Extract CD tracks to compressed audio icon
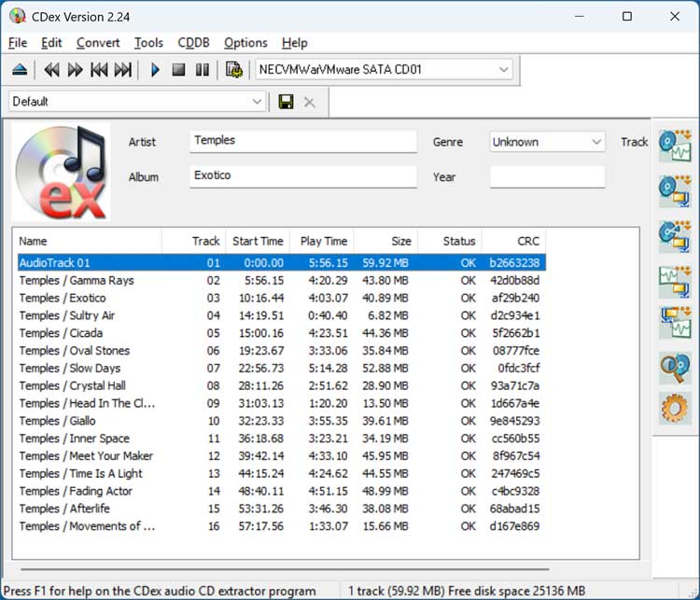 point(675,191)
